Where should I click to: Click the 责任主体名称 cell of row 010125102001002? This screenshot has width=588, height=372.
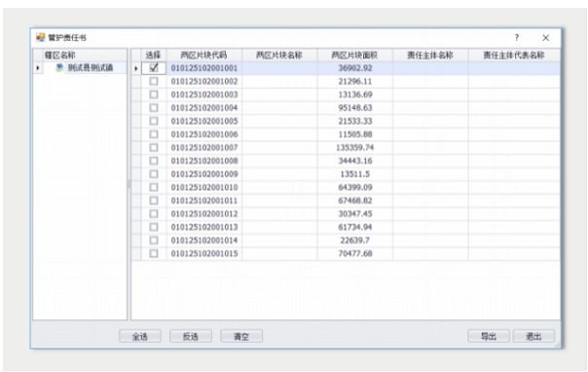click(430, 82)
